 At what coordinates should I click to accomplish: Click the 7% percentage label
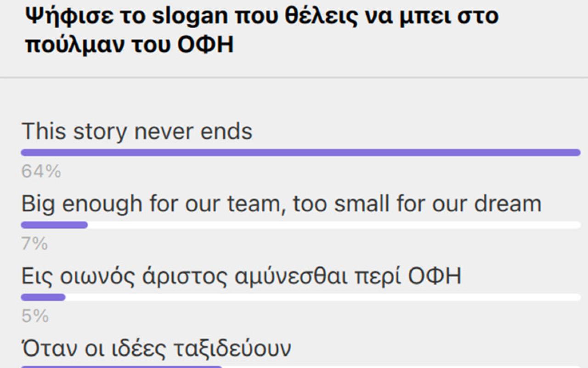(34, 244)
